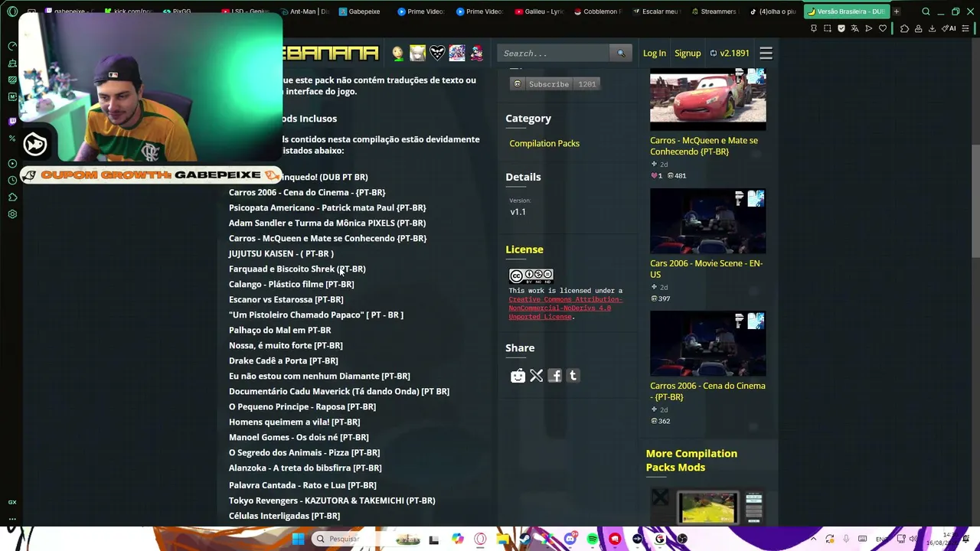
Task: Click the search magnifier button on GameBanana
Action: pyautogui.click(x=621, y=53)
